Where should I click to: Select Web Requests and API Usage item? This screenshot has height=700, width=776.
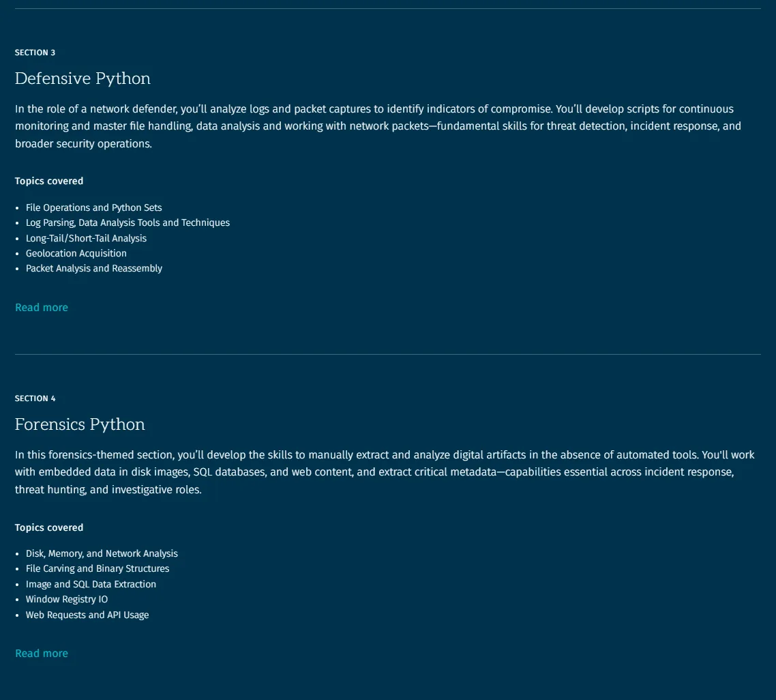pyautogui.click(x=87, y=615)
